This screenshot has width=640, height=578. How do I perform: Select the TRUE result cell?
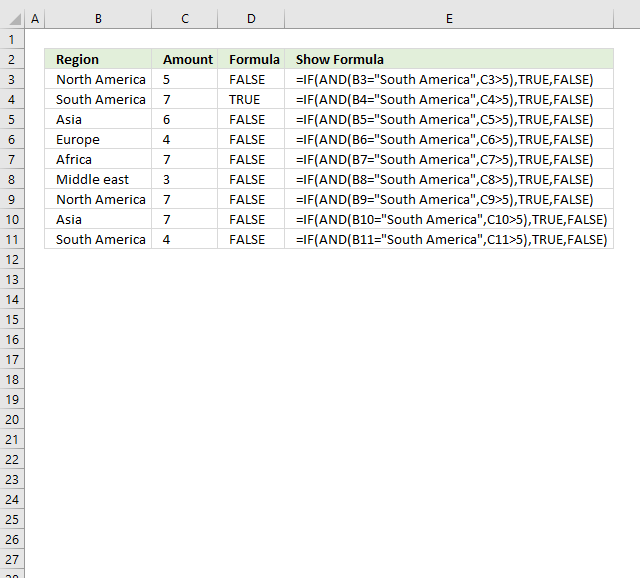pyautogui.click(x=251, y=99)
